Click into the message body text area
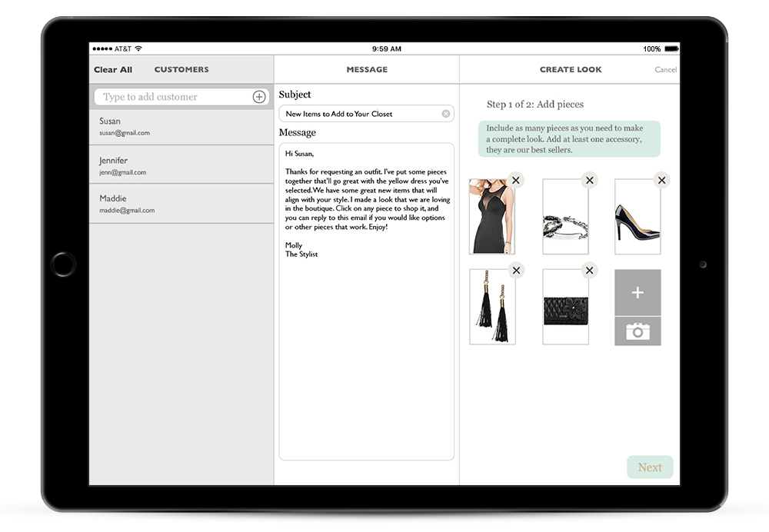Viewport: 769px width, 532px height. click(x=366, y=346)
